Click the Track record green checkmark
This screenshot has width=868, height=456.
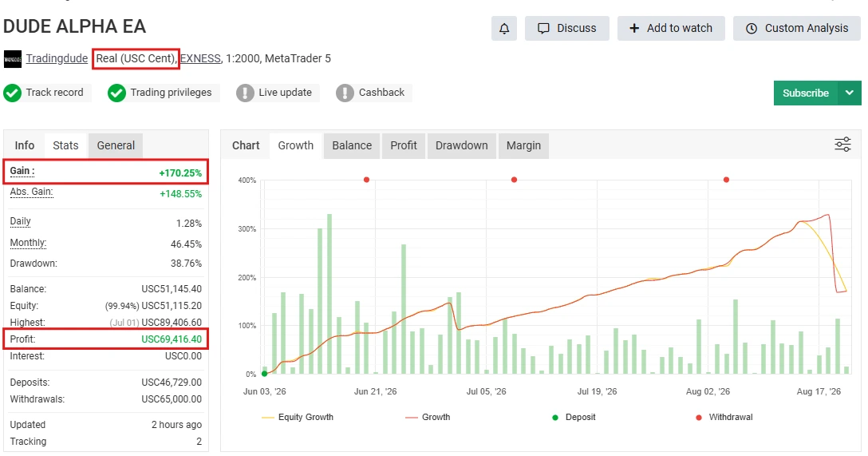12,93
